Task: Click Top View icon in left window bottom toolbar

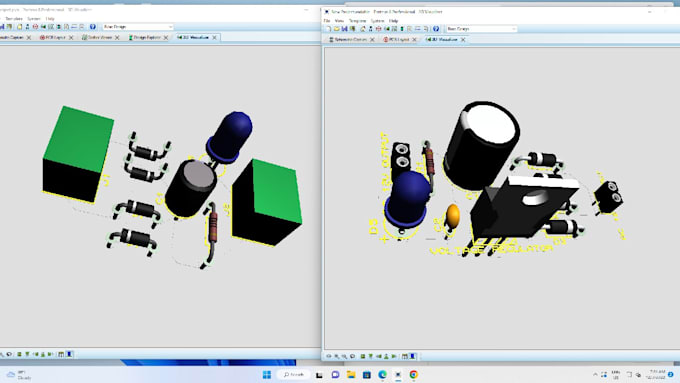Action: [x=19, y=354]
